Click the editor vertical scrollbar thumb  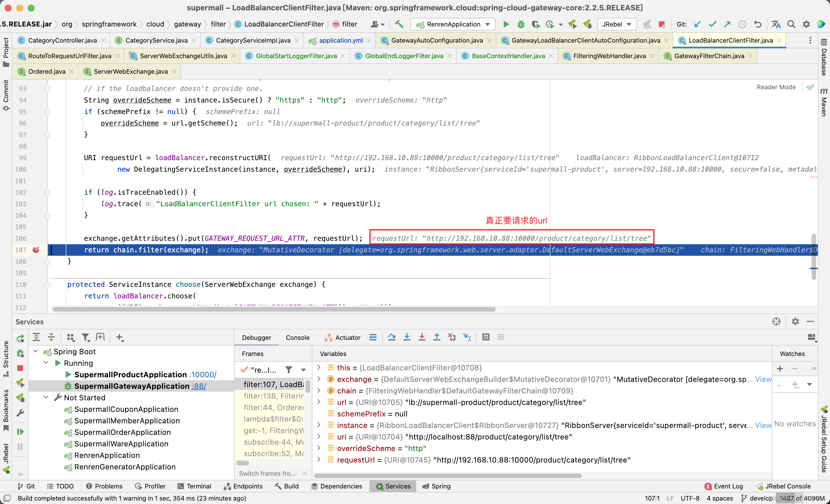[x=814, y=257]
